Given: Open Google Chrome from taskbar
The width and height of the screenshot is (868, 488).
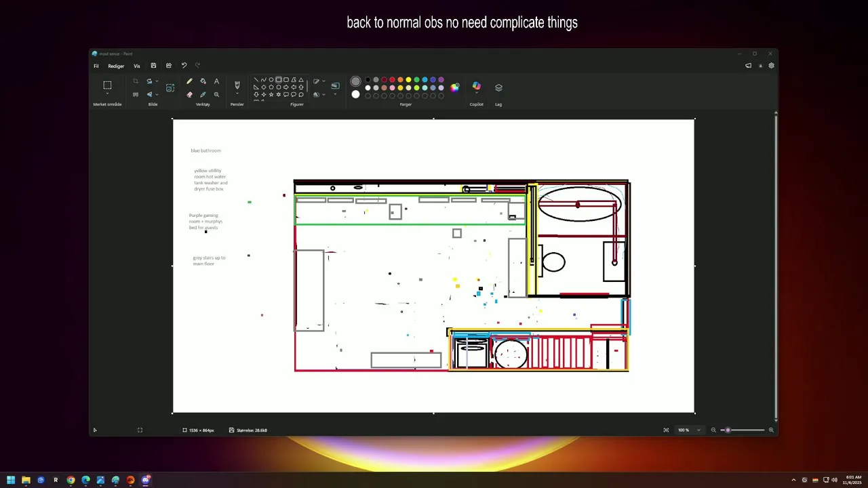Looking at the screenshot, I should tap(71, 480).
